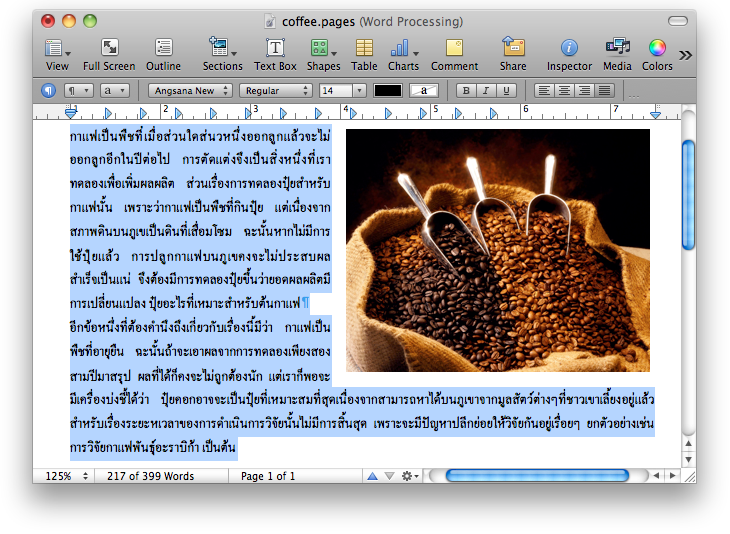Toggle Italic formatting
This screenshot has height=534, width=730.
click(486, 90)
